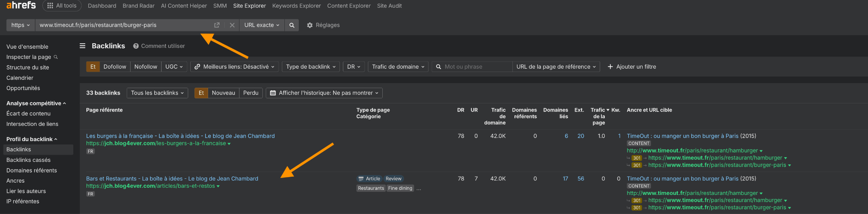Collapse the Analyse compétitive section

36,103
